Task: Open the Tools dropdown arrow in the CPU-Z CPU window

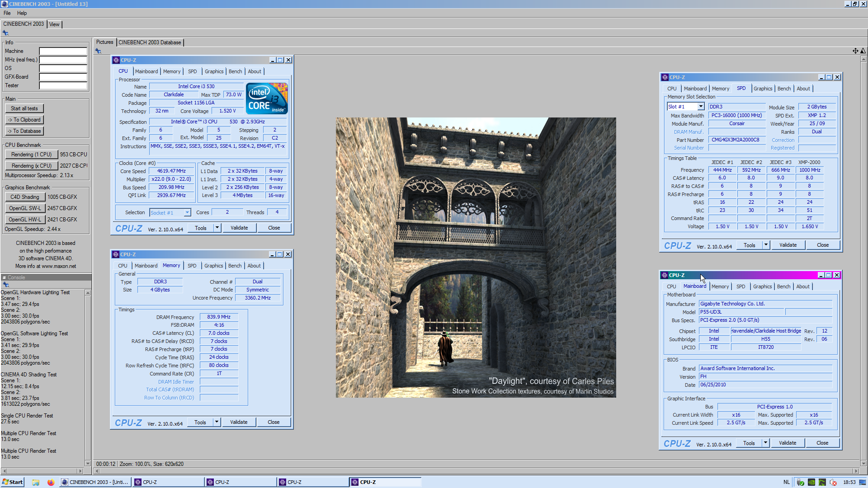Action: 217,228
